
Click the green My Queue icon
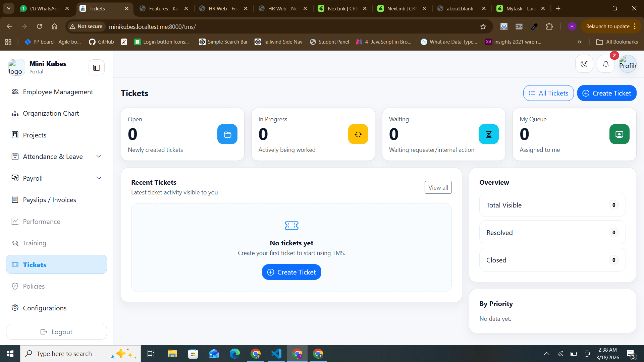coord(619,134)
